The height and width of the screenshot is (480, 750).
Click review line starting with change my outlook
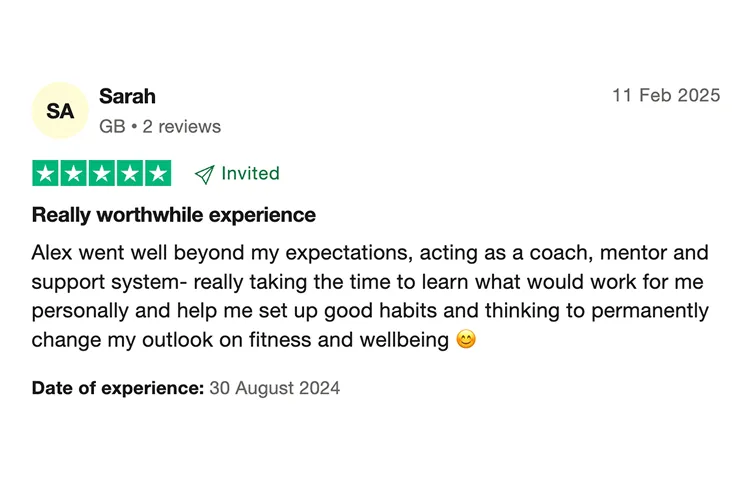(254, 340)
